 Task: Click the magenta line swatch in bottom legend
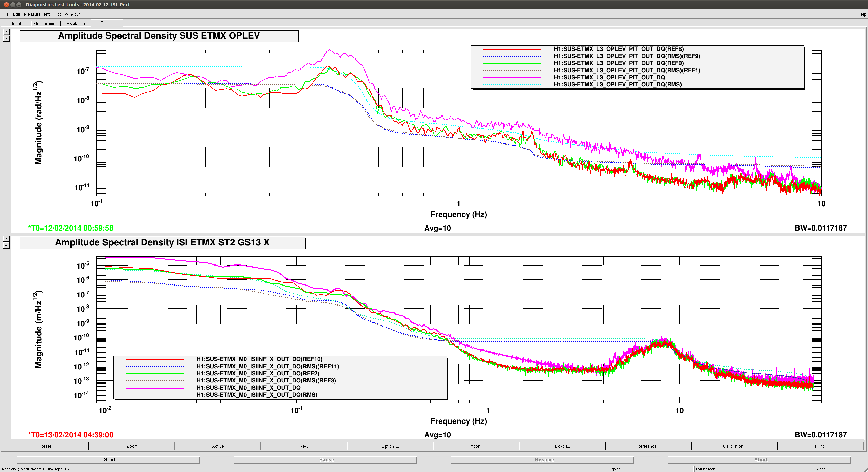(155, 388)
